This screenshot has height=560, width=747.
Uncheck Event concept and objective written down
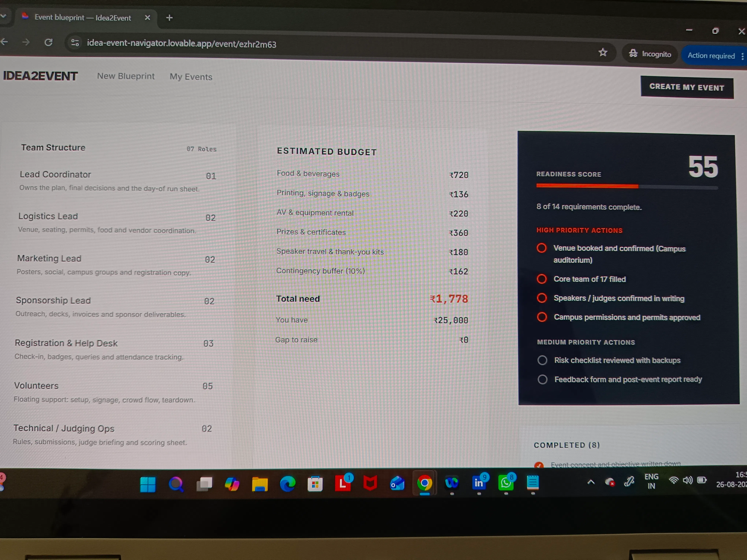pos(539,465)
